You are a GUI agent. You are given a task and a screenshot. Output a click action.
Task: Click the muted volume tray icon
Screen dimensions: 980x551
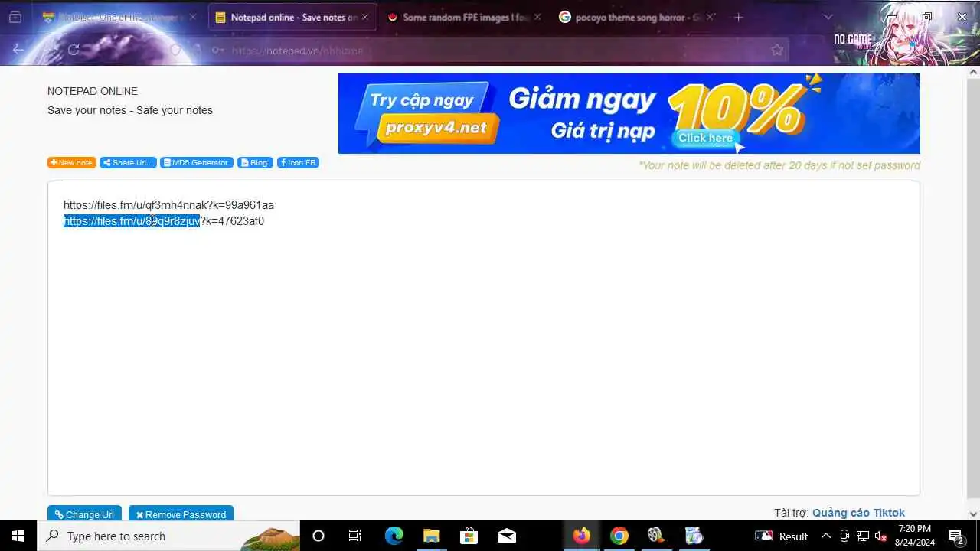click(x=880, y=536)
